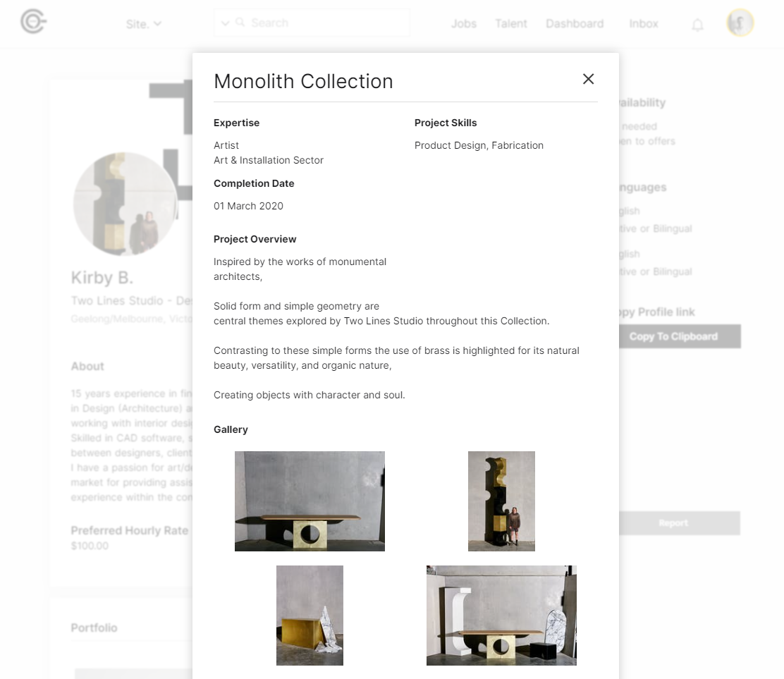Image resolution: width=784 pixels, height=679 pixels.
Task: Click the Copy To Clipboard button
Action: click(x=680, y=336)
